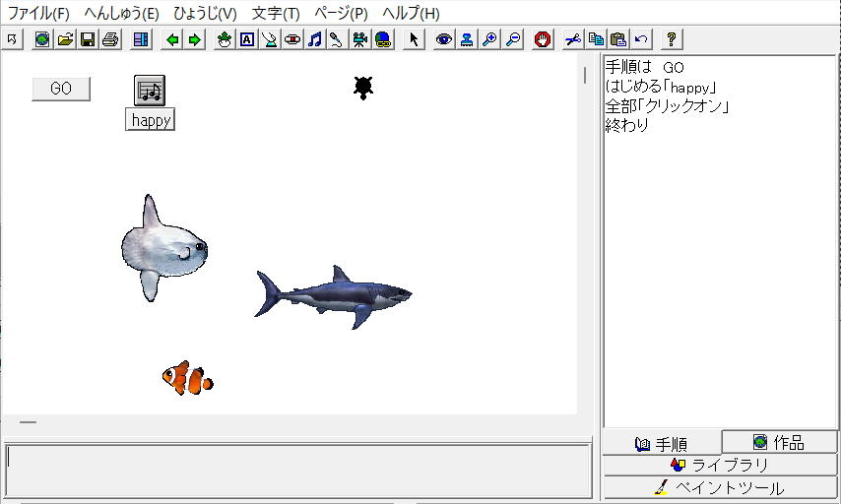841x504 pixels.
Task: Select the create button tool icon
Action: pyautogui.click(x=292, y=39)
